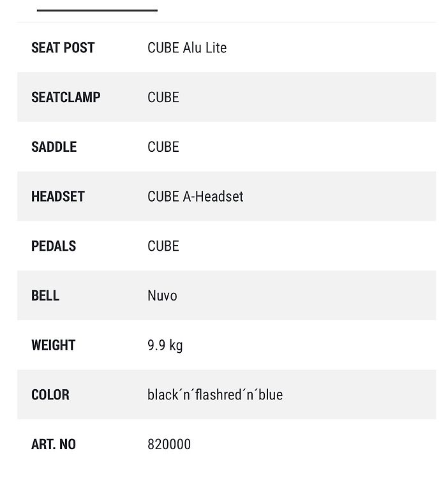Select the Nuvo bell value

[162, 295]
